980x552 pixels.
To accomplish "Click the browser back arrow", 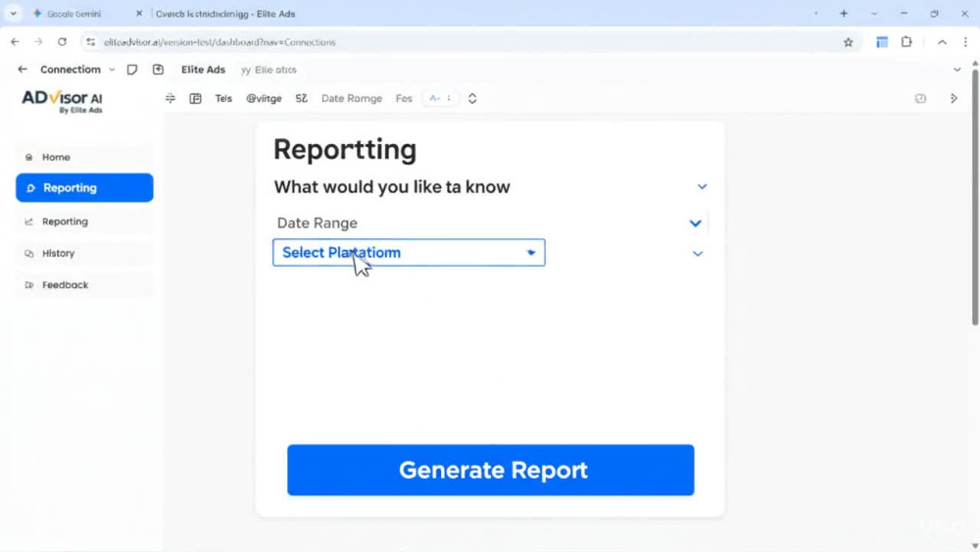I will point(15,42).
